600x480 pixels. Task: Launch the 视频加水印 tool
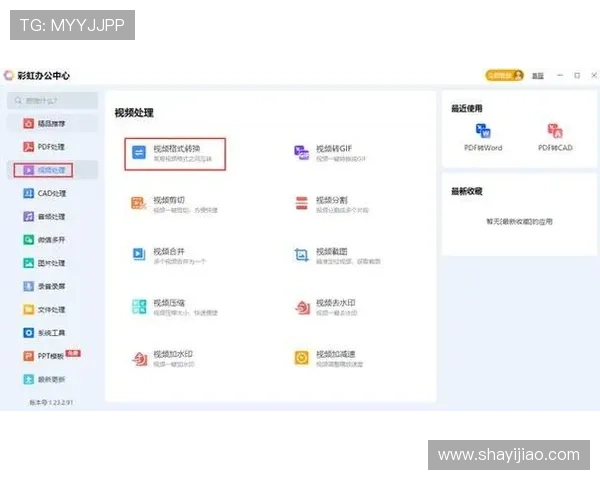point(163,358)
